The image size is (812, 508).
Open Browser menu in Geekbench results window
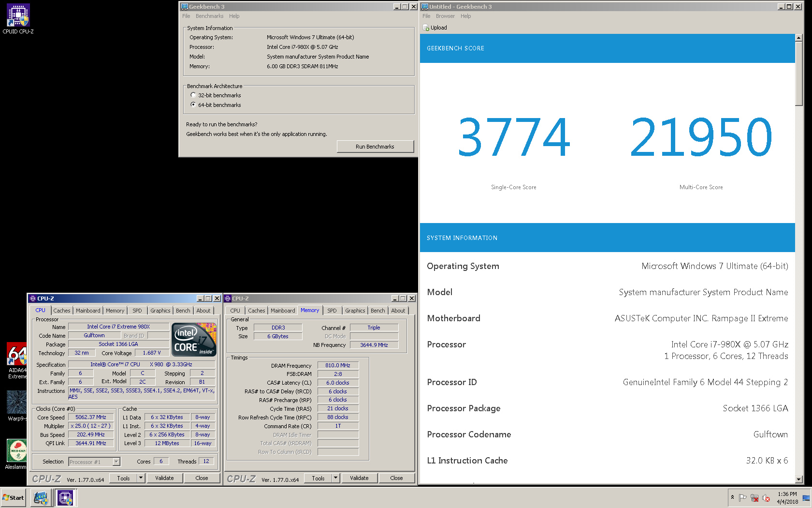click(445, 16)
